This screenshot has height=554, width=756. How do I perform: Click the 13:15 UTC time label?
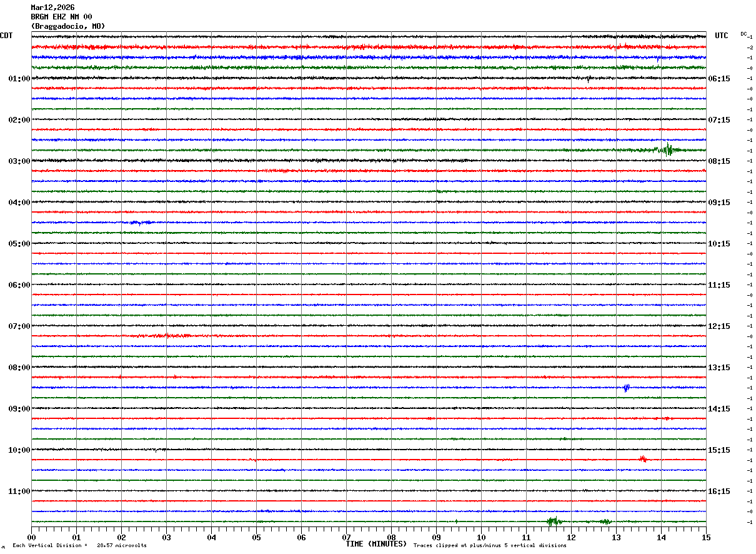point(719,368)
